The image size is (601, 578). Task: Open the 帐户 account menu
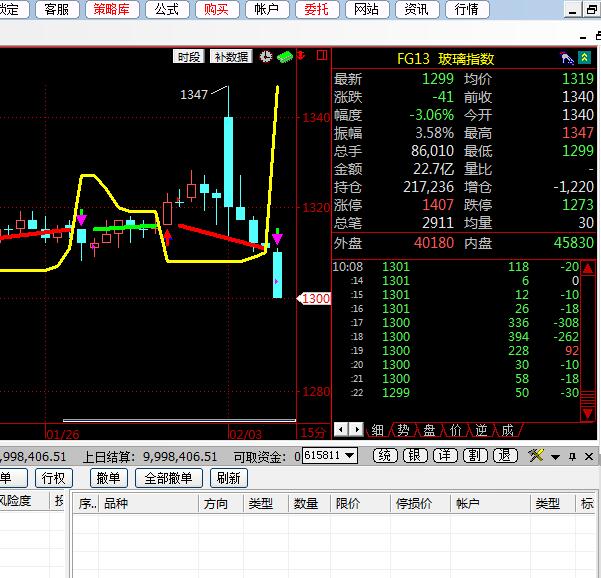pos(267,9)
